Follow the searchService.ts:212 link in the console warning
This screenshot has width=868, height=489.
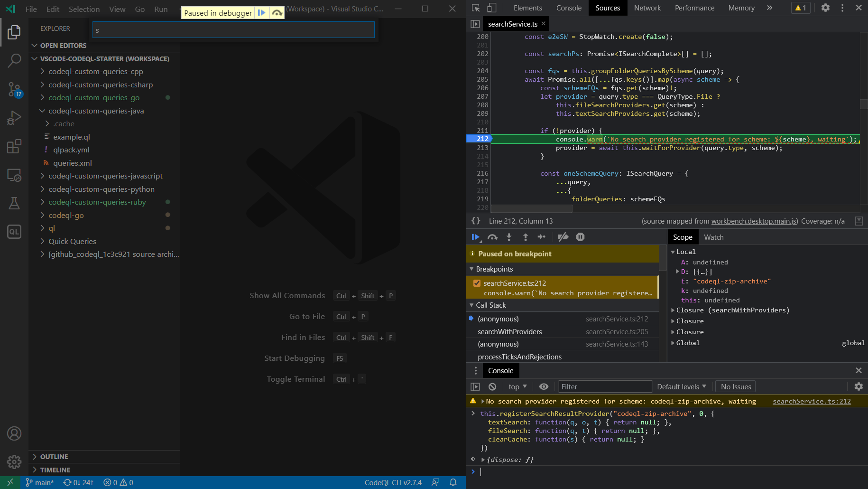[812, 401]
